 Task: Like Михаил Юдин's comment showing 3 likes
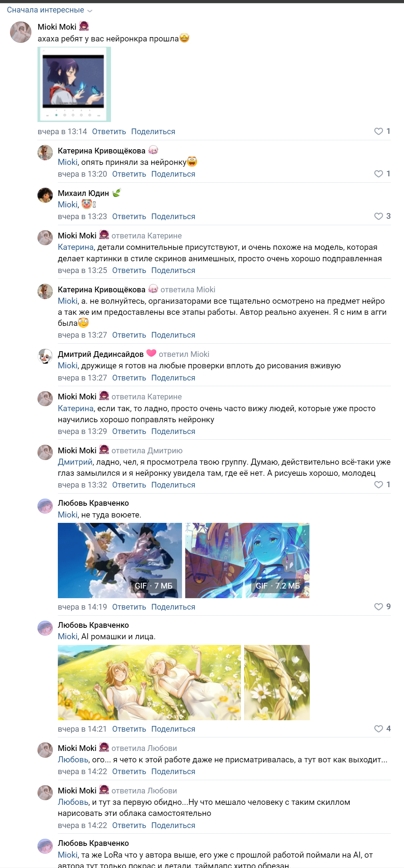[378, 216]
